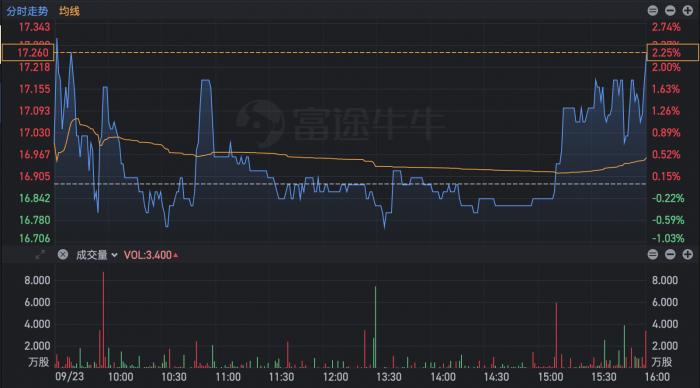
Task: Click the 11:00 time axis label
Action: 228,377
